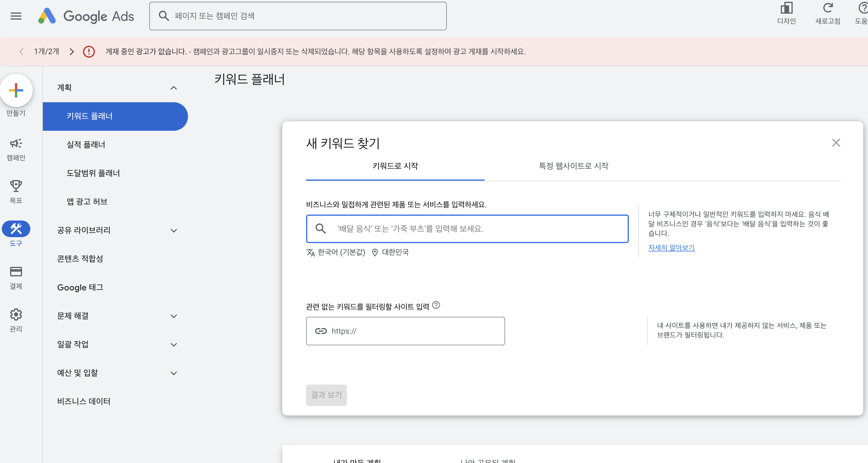This screenshot has width=868, height=463.
Task: Click the Create (만들기) plus button
Action: tap(16, 90)
